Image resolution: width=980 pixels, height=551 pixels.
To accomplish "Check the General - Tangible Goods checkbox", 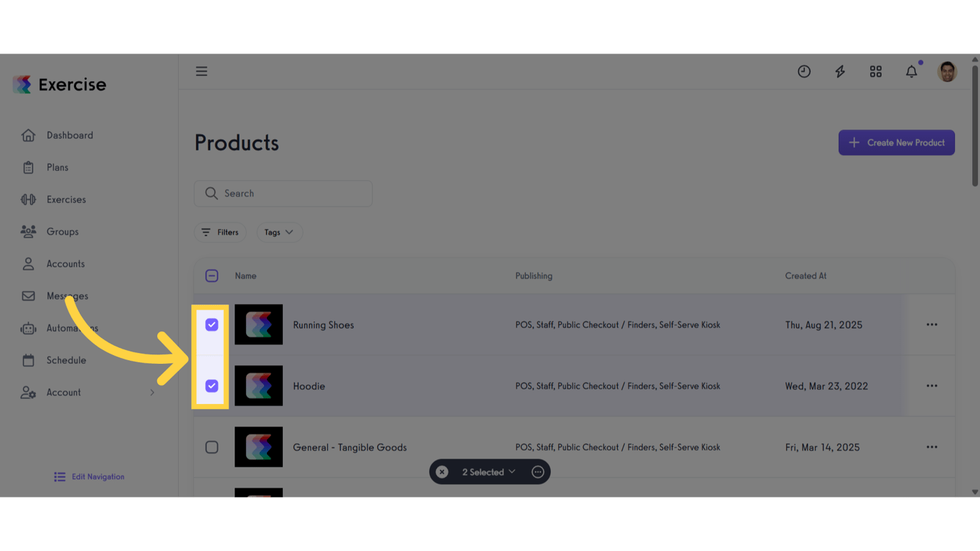I will [x=212, y=446].
